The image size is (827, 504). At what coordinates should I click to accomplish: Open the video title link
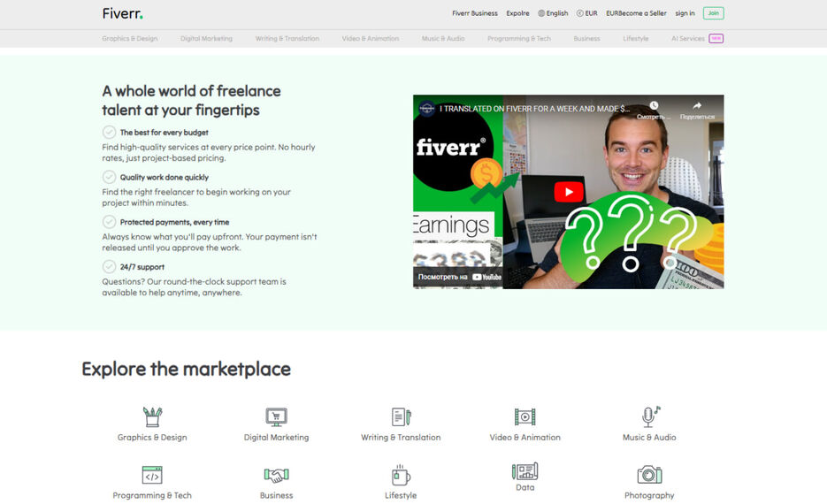(x=534, y=109)
